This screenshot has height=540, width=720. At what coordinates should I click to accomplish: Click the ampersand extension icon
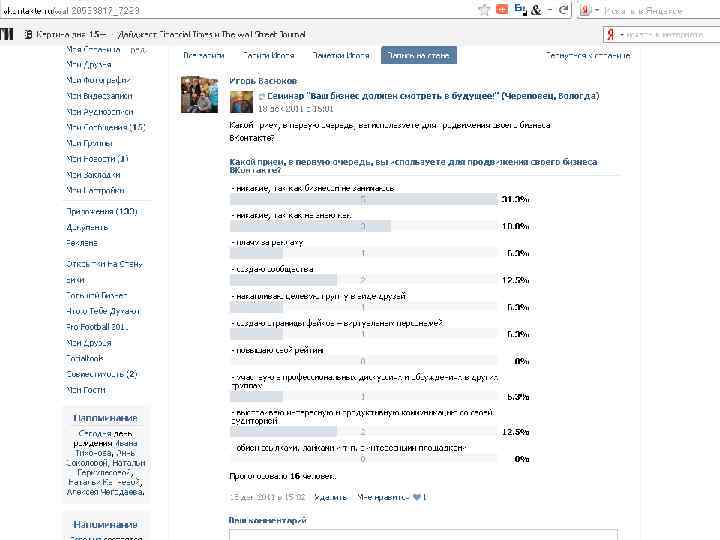(536, 10)
